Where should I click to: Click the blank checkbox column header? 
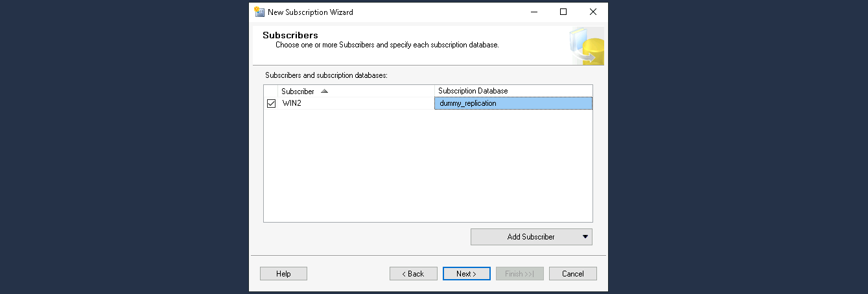[x=271, y=91]
